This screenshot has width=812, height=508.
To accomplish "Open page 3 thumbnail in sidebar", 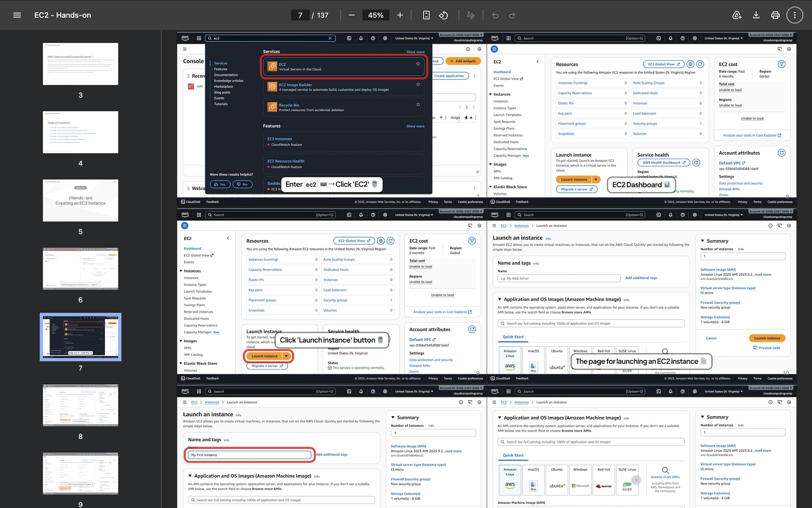I will pos(80,64).
